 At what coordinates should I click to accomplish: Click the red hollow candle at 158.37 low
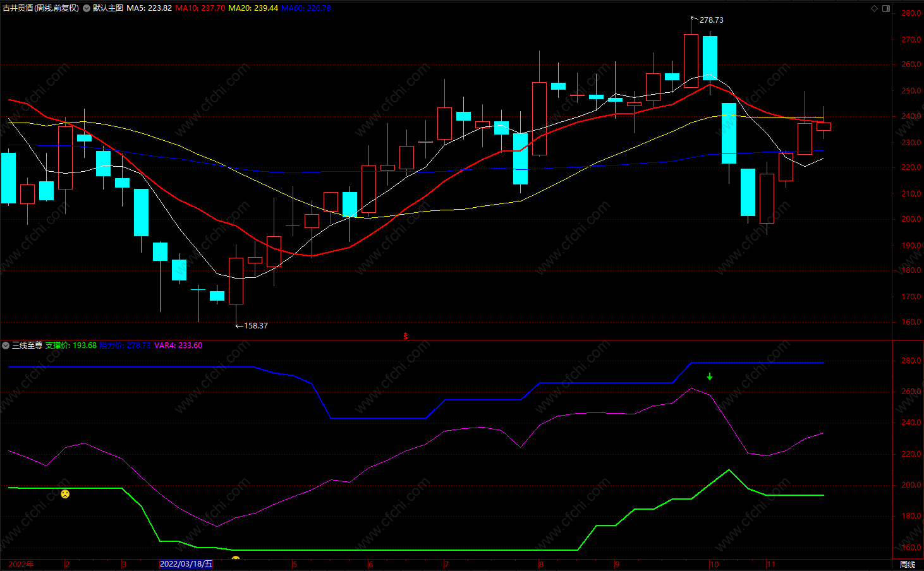236,281
